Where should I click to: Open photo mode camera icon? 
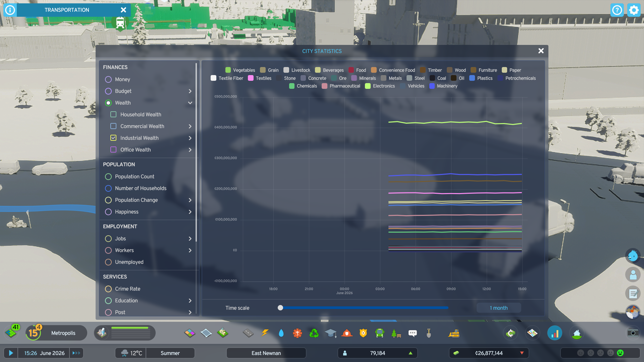633,333
